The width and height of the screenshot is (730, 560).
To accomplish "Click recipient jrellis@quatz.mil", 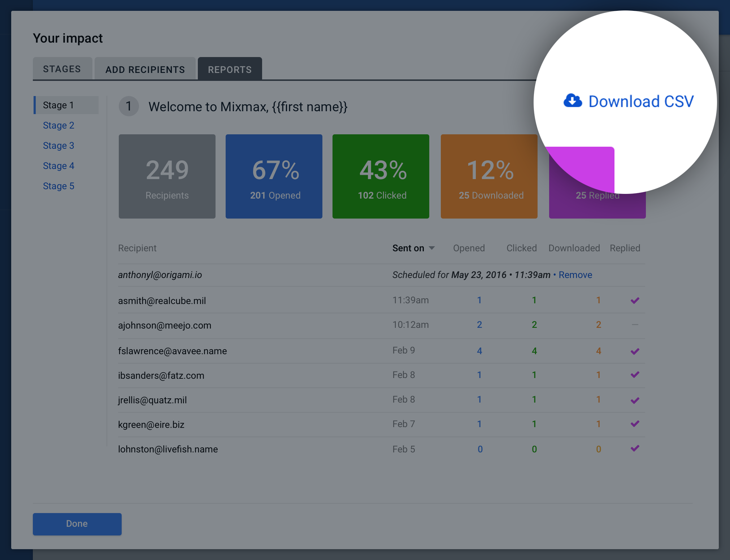I will [x=152, y=400].
